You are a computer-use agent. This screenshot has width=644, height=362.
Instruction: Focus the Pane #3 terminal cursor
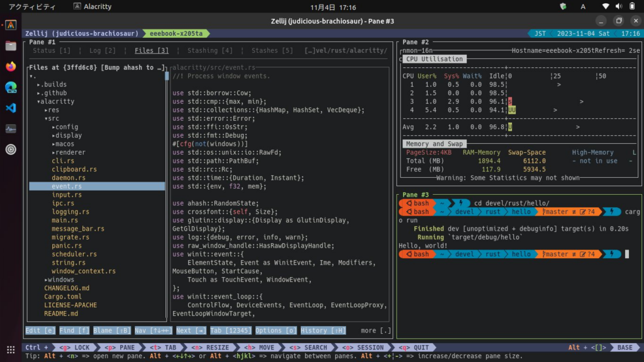coord(627,255)
